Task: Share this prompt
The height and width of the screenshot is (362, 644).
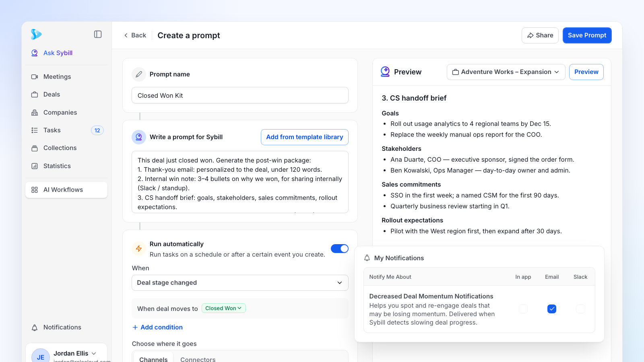Action: coord(540,35)
